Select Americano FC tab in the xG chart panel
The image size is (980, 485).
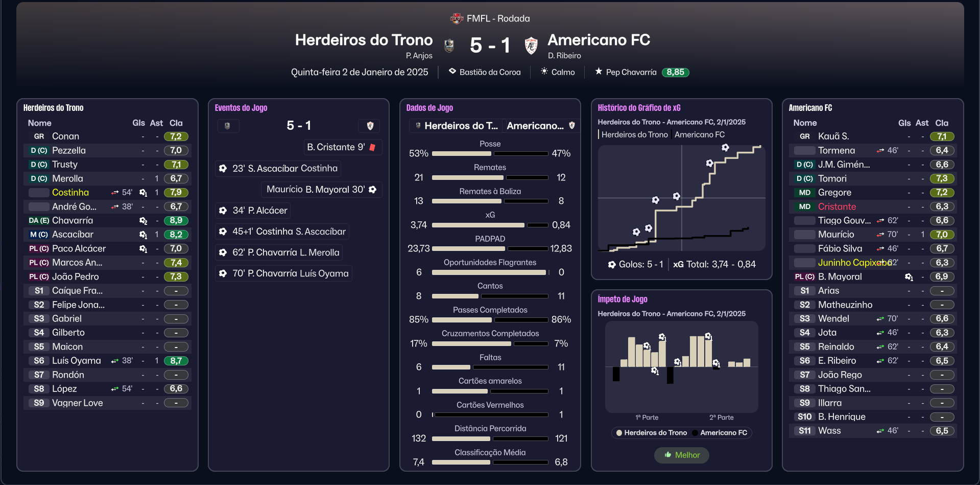pyautogui.click(x=699, y=135)
